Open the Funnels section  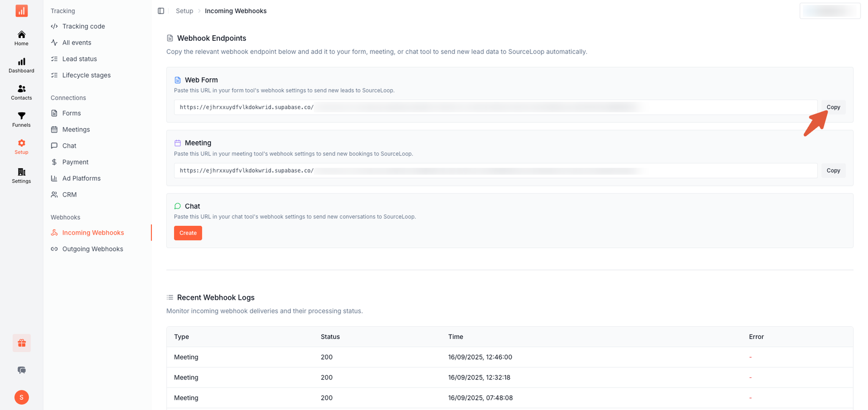pos(22,119)
